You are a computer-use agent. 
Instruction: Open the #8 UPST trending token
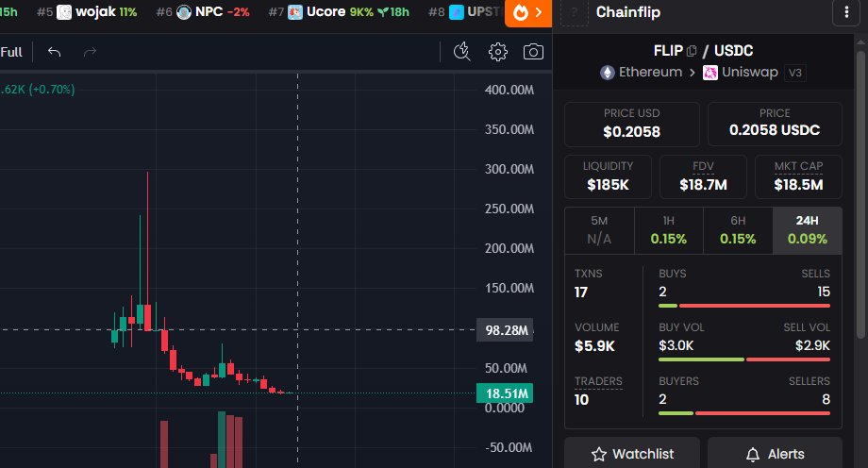(465, 12)
